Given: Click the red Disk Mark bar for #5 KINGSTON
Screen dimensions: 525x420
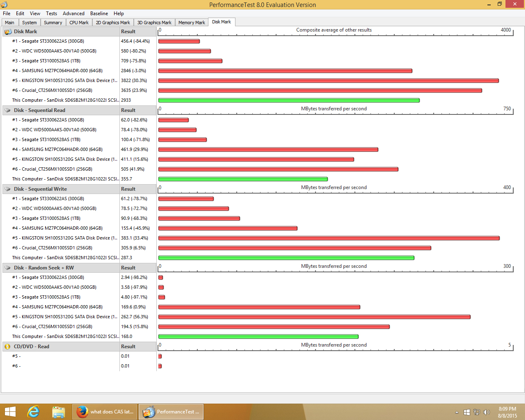Looking at the screenshot, I should tap(329, 81).
